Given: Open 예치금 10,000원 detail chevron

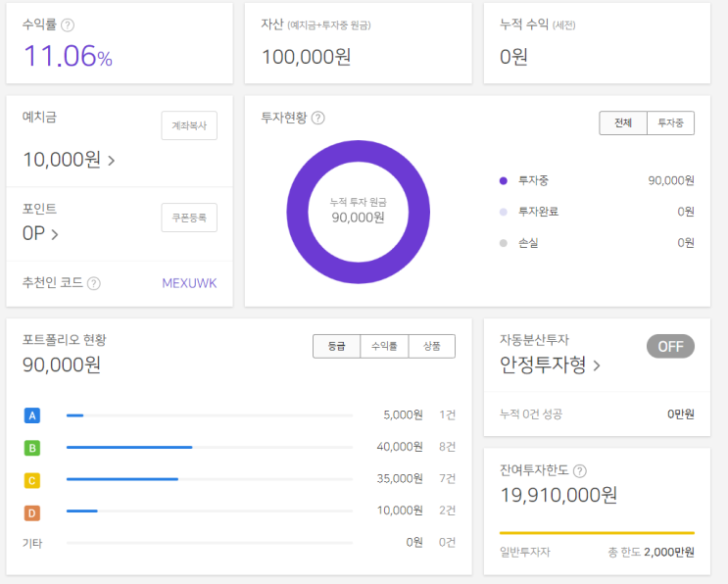Looking at the screenshot, I should [112, 161].
